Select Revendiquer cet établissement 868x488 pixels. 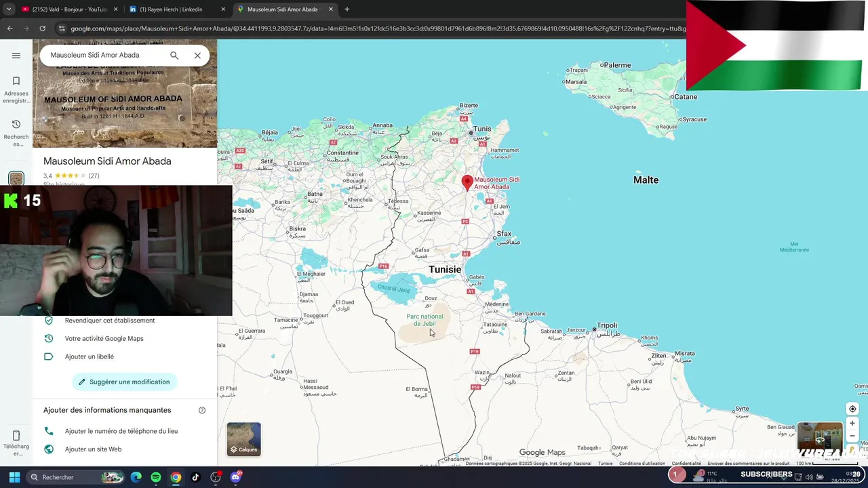coord(125,321)
